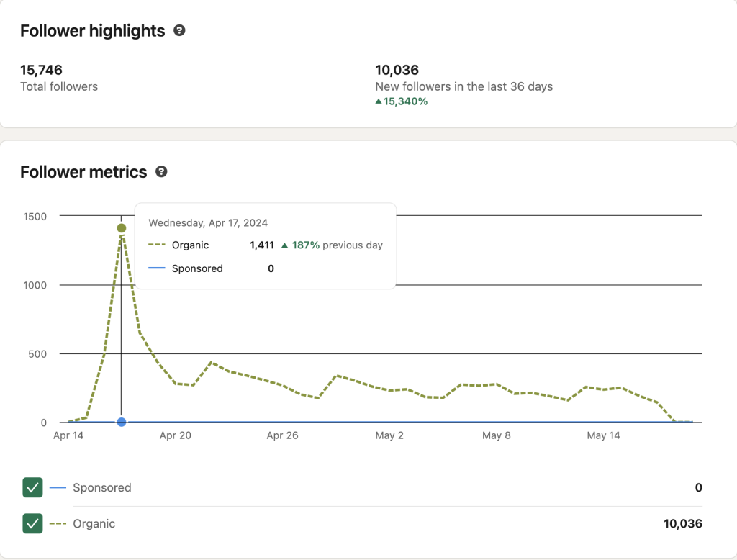Uncheck the Sponsored series checkbox

point(32,487)
